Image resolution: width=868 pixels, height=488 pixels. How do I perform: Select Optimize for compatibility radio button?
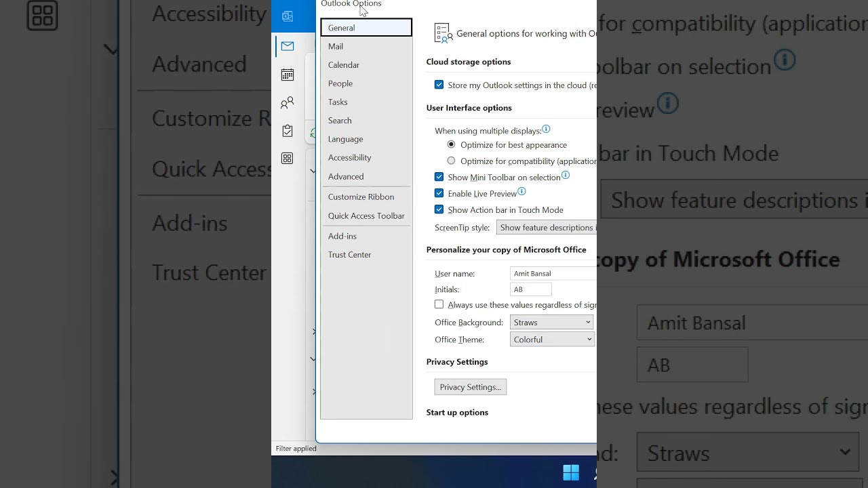(451, 161)
